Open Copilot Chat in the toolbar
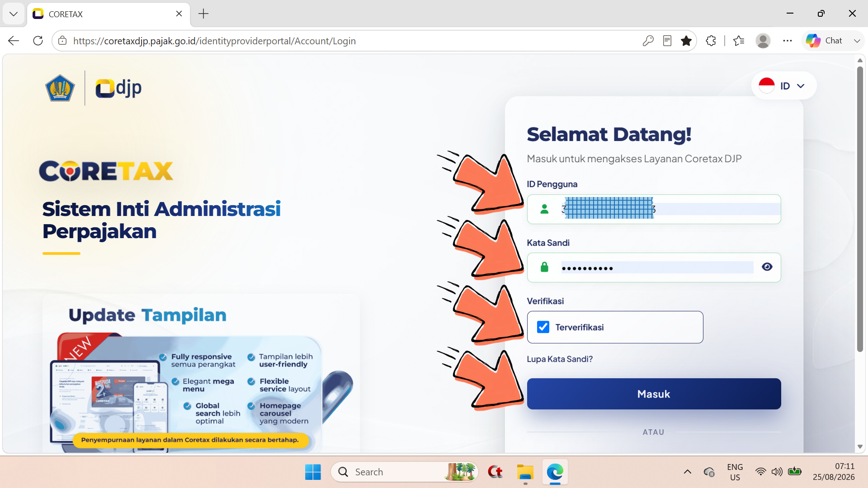Viewport: 868px width, 488px height. [824, 41]
